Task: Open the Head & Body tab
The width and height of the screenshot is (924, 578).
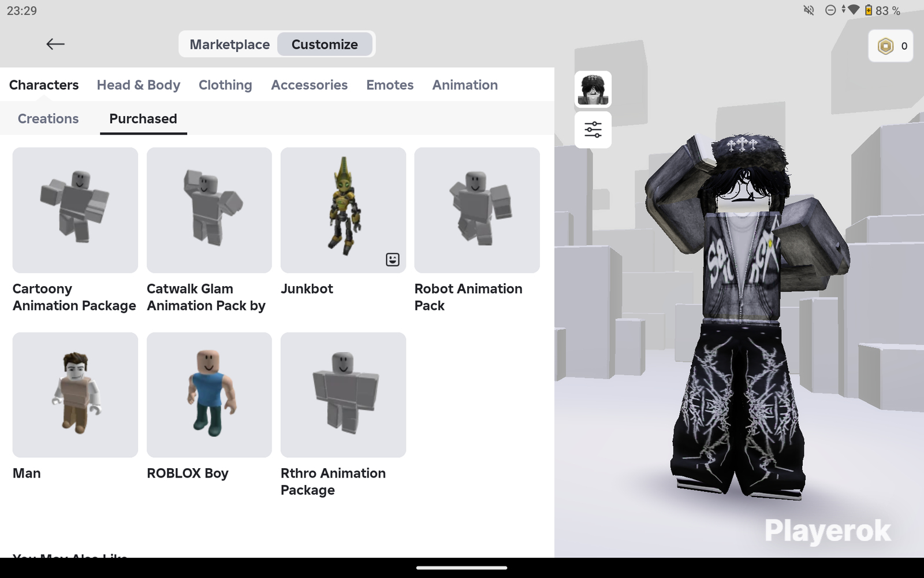Action: pos(139,85)
